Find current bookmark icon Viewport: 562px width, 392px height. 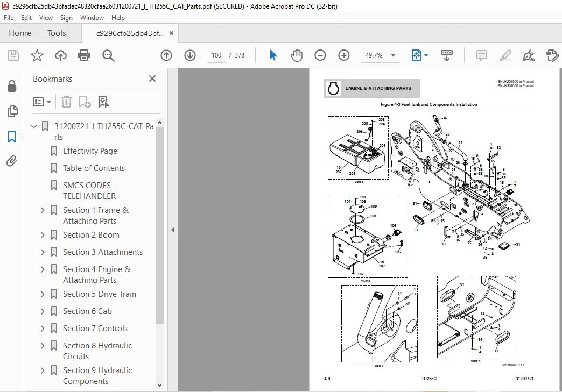point(103,102)
